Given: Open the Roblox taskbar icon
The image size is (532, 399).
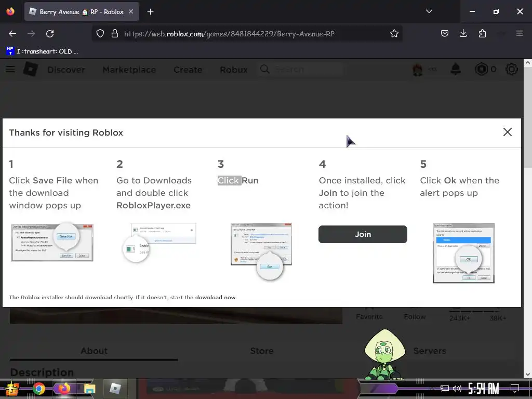Looking at the screenshot, I should click(x=115, y=389).
